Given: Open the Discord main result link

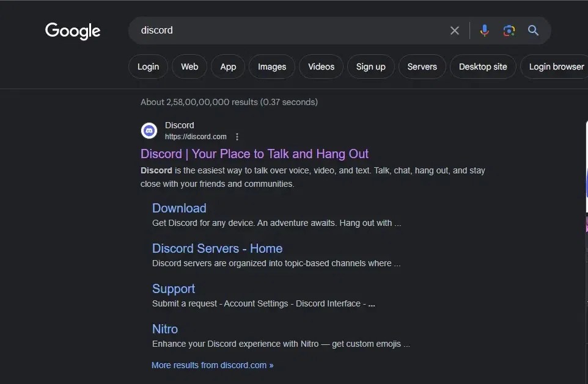Looking at the screenshot, I should coord(254,154).
